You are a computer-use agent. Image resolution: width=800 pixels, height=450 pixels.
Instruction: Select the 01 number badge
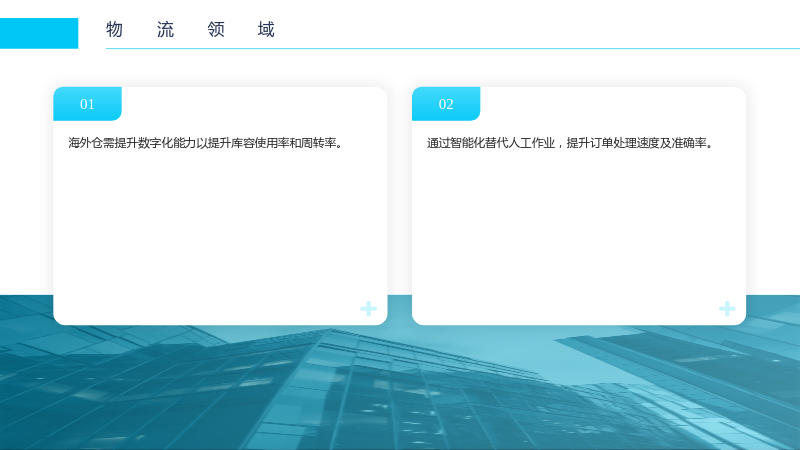87,104
